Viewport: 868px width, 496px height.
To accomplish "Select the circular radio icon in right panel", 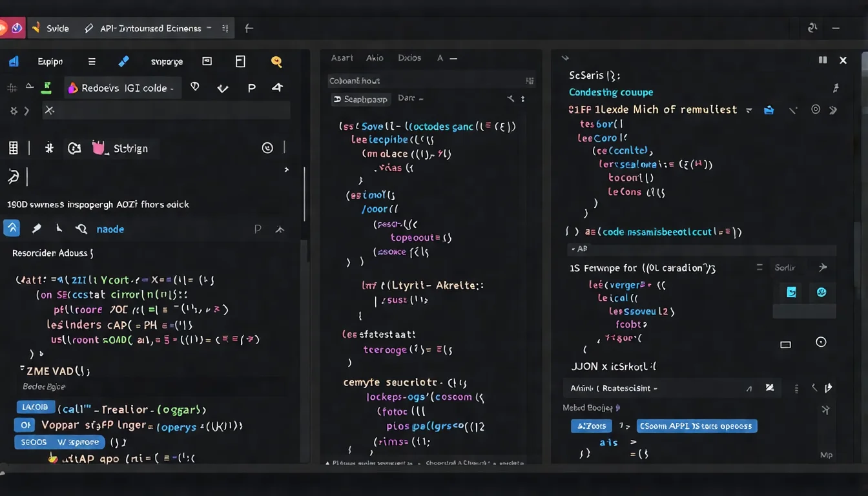I will [x=821, y=342].
